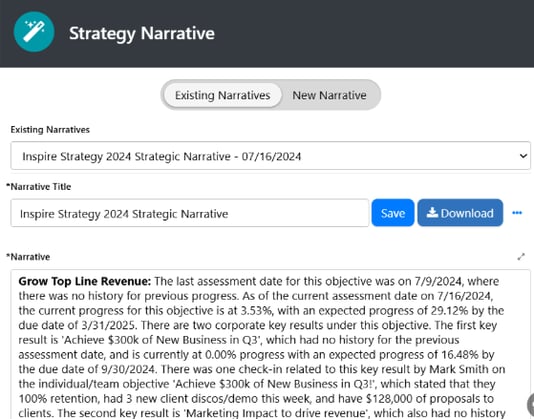Click the dark header bar beside the title
534x419 pixels.
(x=375, y=33)
